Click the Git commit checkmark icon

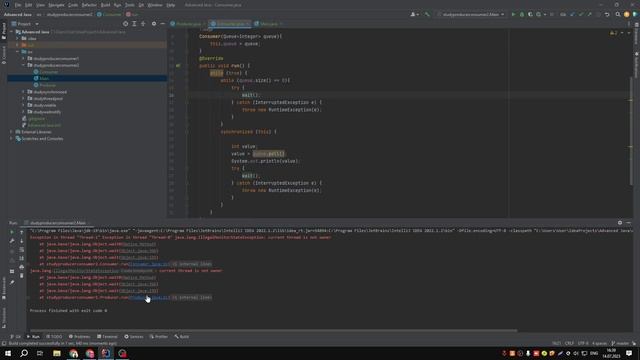581,14
